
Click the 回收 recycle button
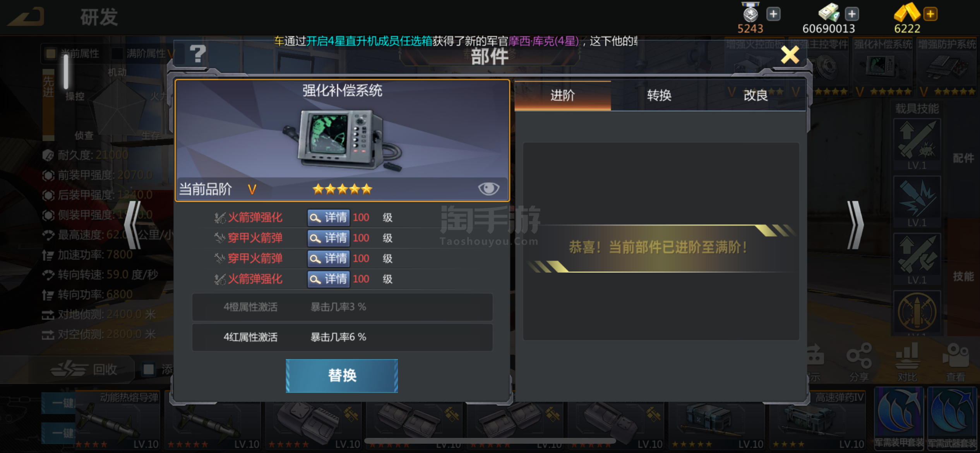[x=84, y=369]
